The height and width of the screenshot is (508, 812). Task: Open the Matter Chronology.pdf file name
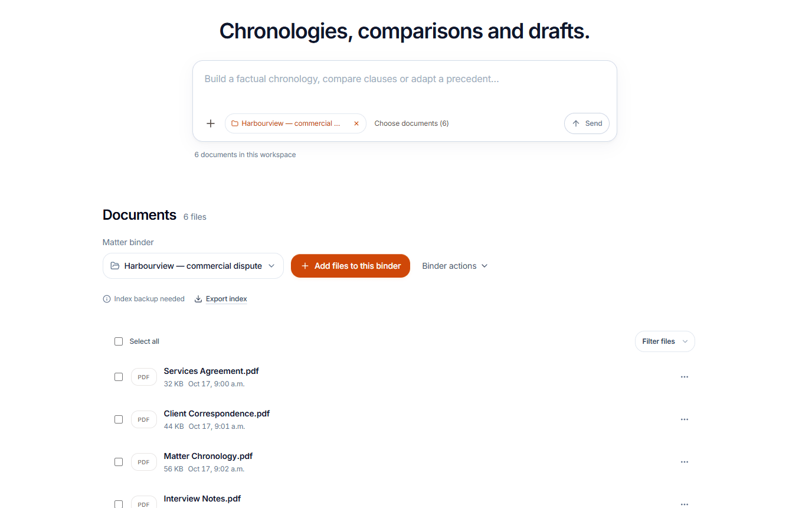208,456
